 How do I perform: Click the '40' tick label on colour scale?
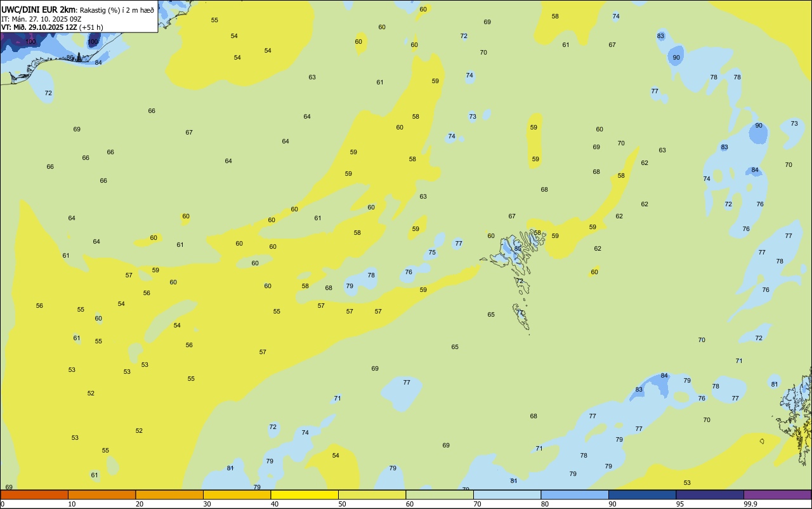[x=275, y=504]
